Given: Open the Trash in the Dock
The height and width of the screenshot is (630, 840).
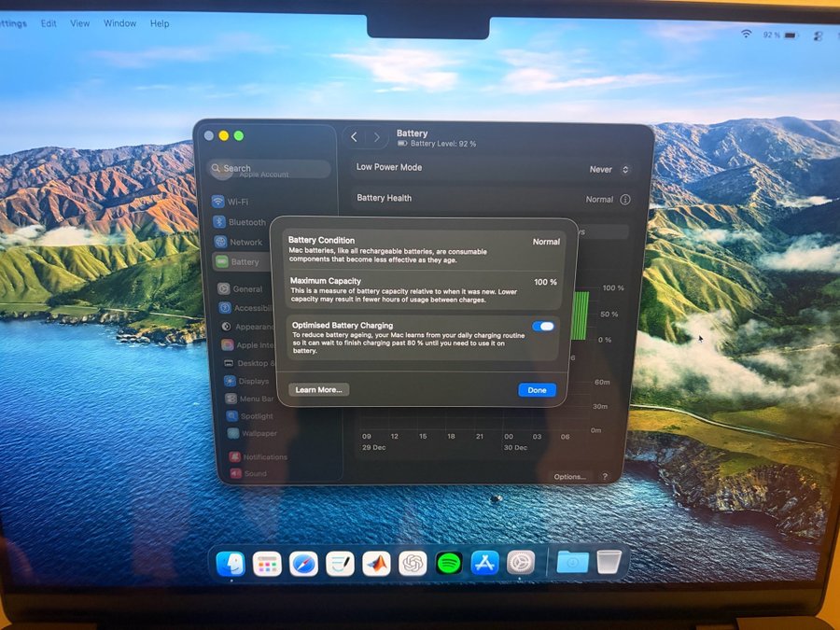Looking at the screenshot, I should coord(609,562).
